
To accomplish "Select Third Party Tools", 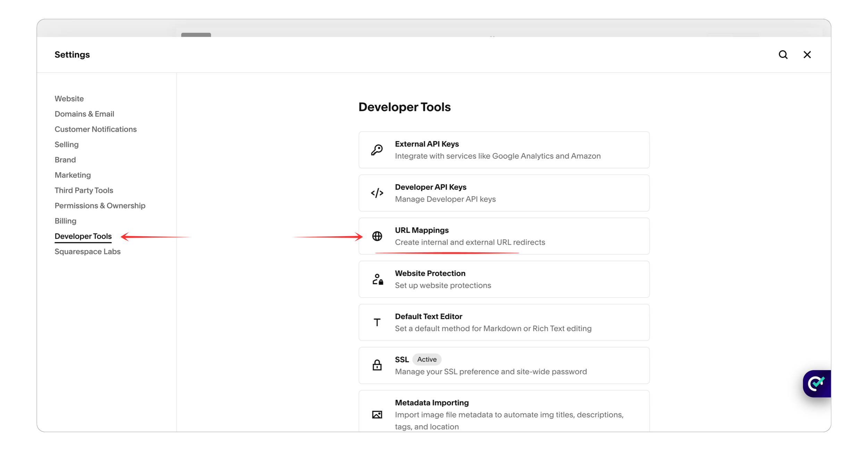I will [x=84, y=190].
